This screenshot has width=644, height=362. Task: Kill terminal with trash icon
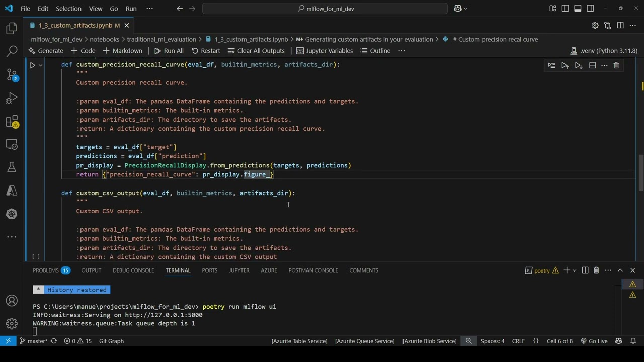point(596,270)
